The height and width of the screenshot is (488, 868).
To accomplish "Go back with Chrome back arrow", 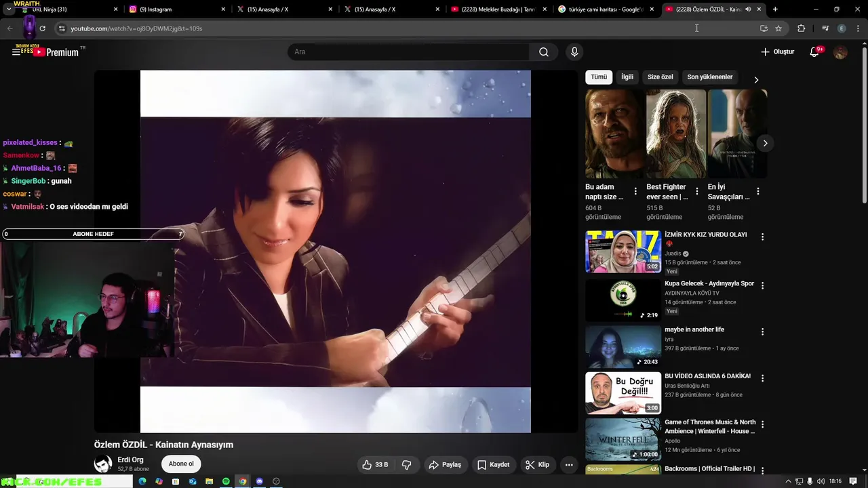I will coord(9,28).
